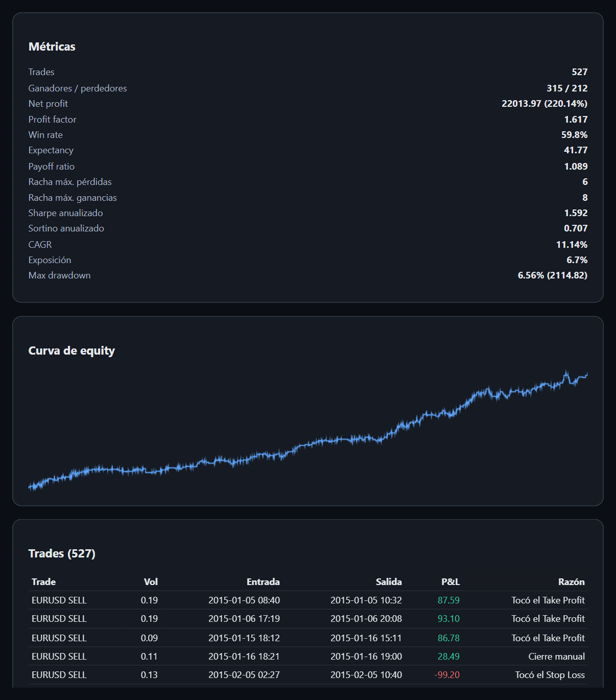Click the exit time 2015-01-06 20:08

(x=366, y=619)
